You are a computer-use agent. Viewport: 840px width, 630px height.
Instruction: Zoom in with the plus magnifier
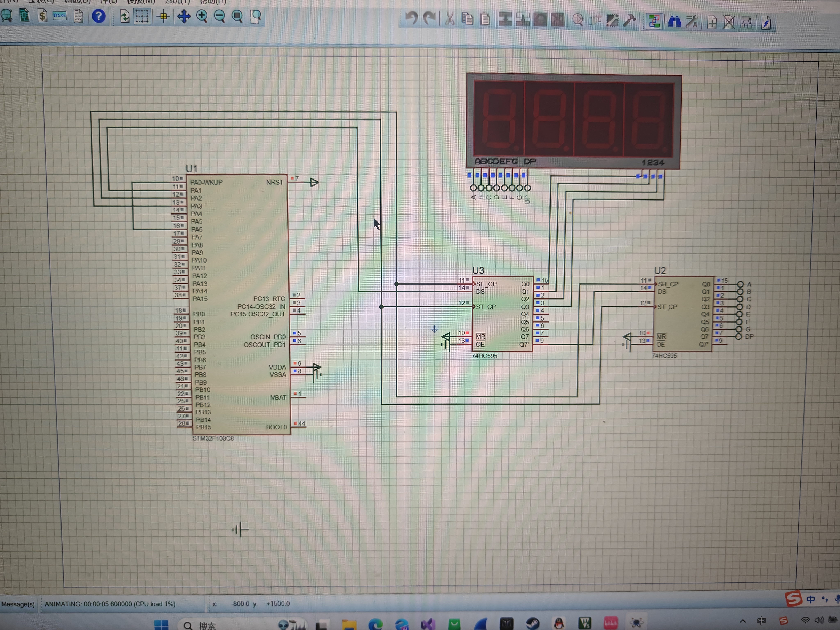click(x=202, y=16)
